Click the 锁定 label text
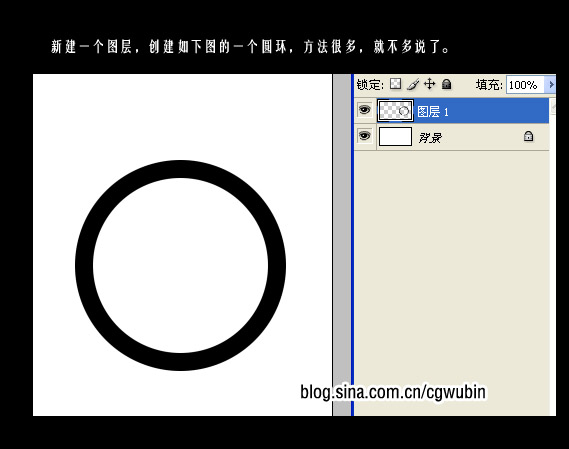Viewport: 569px width, 449px height. [x=370, y=85]
